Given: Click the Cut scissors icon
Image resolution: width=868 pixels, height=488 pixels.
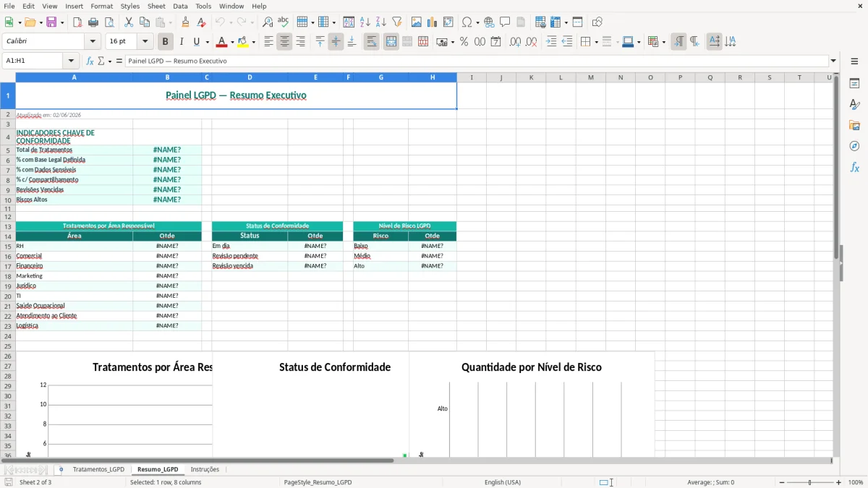Looking at the screenshot, I should [128, 22].
